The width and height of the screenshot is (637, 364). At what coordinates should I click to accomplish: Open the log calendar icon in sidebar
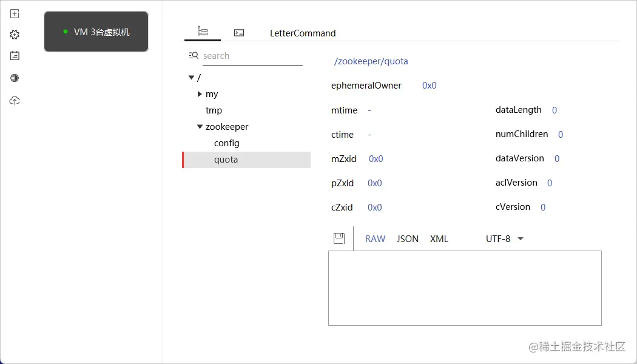[x=15, y=56]
